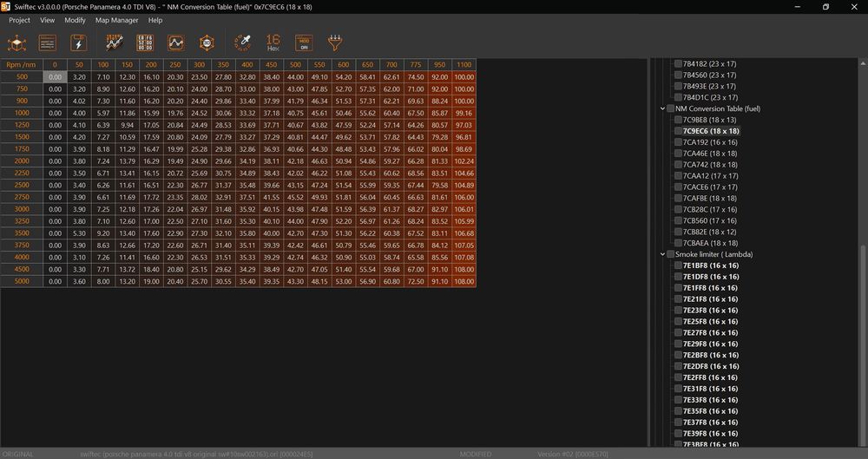Select map 7CB28C (17 x 16)

[710, 209]
